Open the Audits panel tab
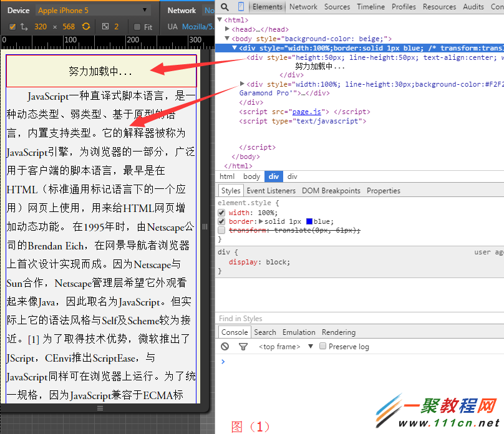 pyautogui.click(x=473, y=7)
